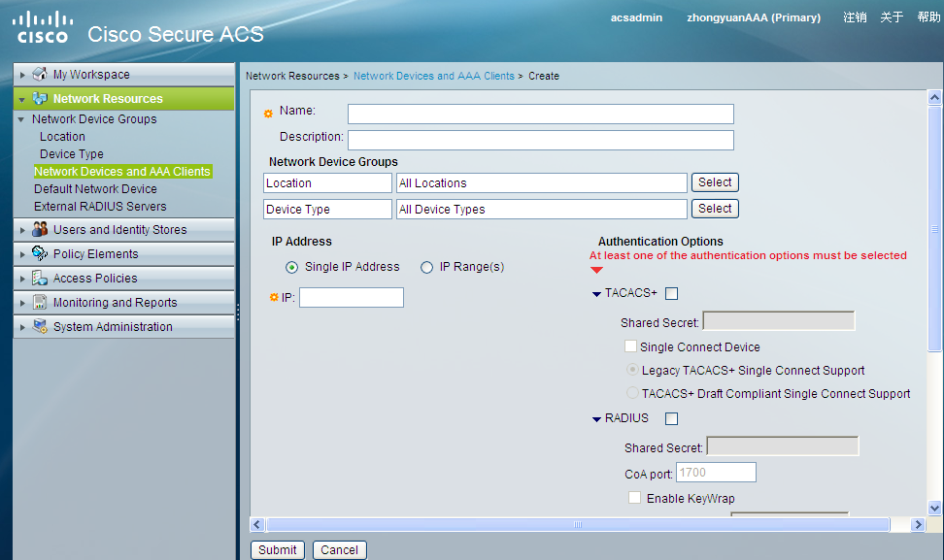Open Users and Identity Stores menu

click(x=124, y=230)
